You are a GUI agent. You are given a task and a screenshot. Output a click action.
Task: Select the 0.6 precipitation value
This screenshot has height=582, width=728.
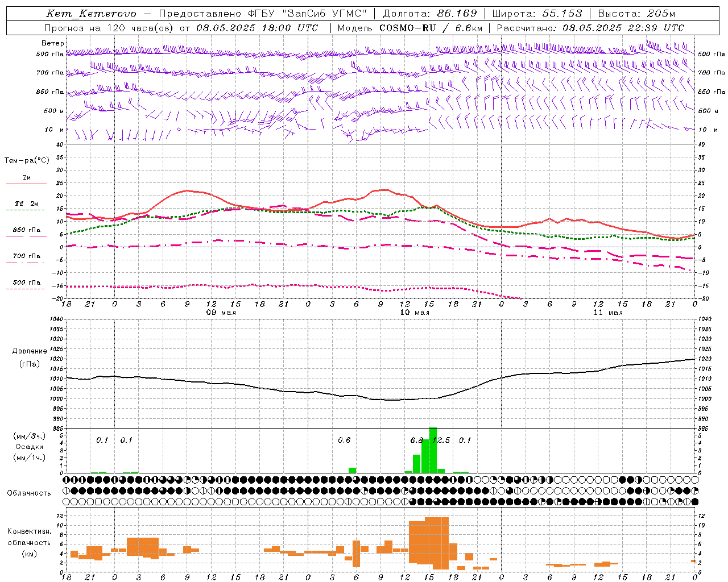tap(344, 440)
